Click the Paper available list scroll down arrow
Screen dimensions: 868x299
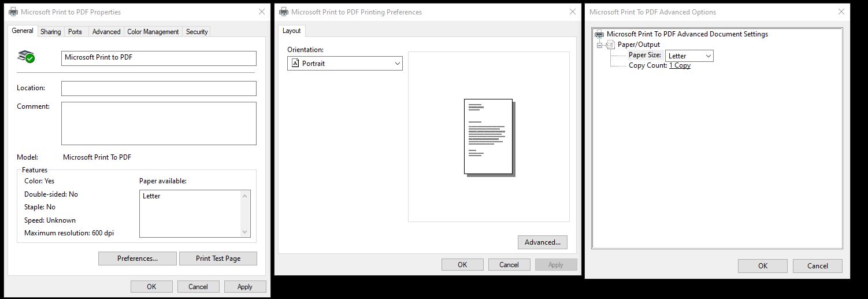tap(245, 232)
